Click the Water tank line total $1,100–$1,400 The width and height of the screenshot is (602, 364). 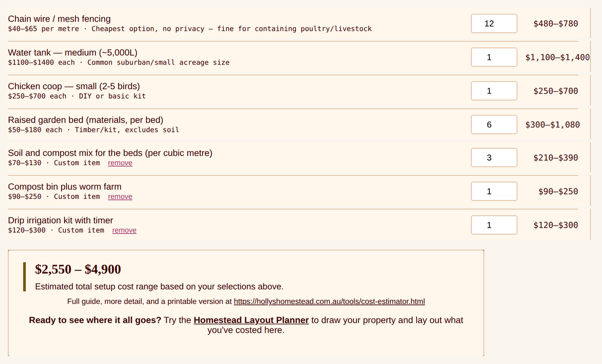click(x=557, y=57)
